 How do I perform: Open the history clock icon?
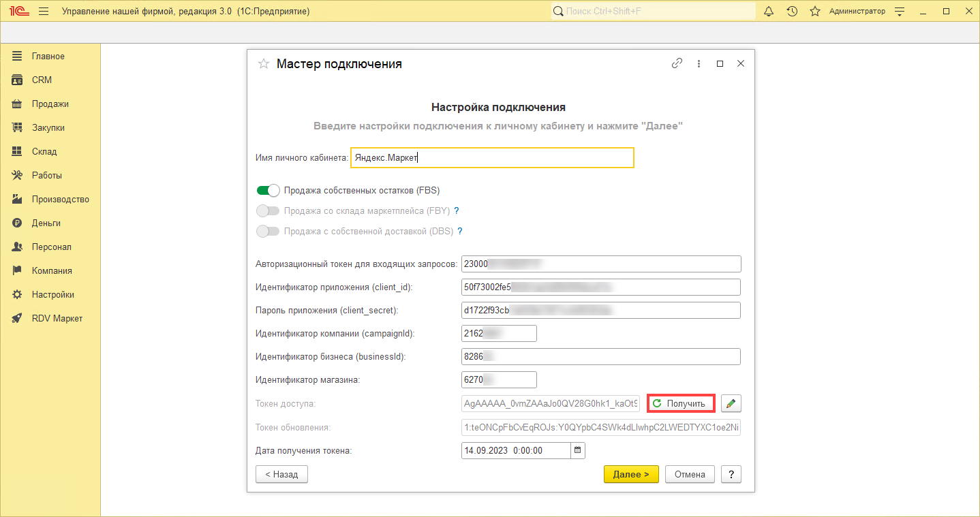point(792,12)
